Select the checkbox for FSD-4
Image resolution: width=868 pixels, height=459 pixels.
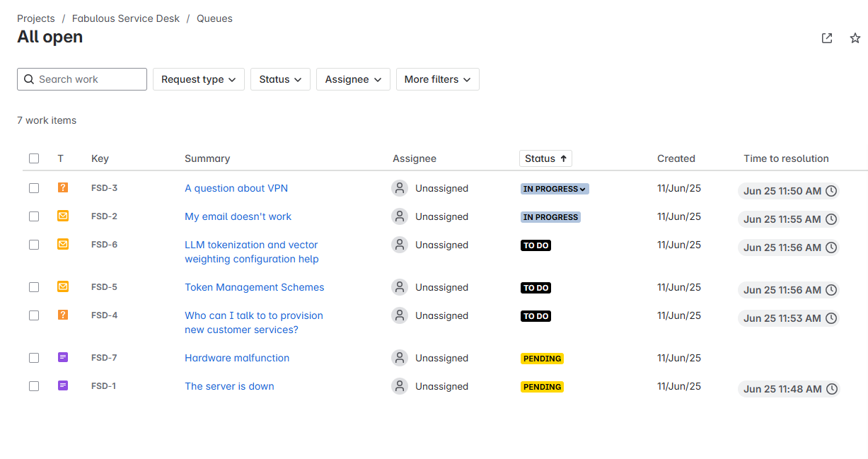tap(34, 315)
